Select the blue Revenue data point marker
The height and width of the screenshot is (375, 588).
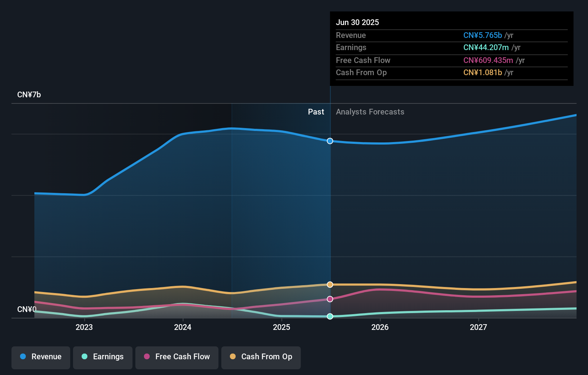330,141
